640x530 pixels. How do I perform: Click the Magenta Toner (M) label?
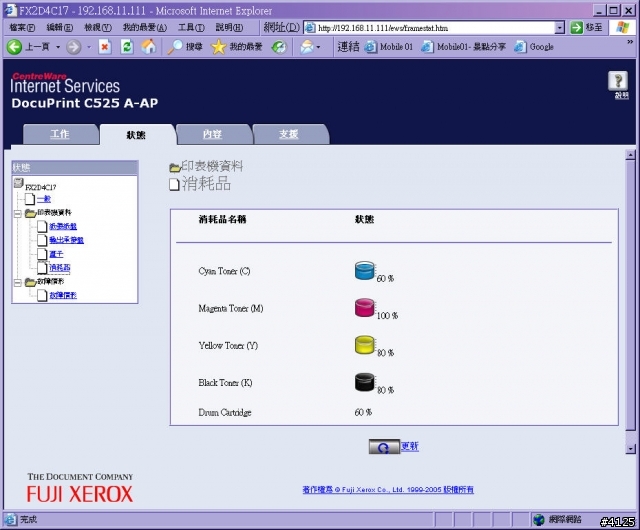coord(231,308)
